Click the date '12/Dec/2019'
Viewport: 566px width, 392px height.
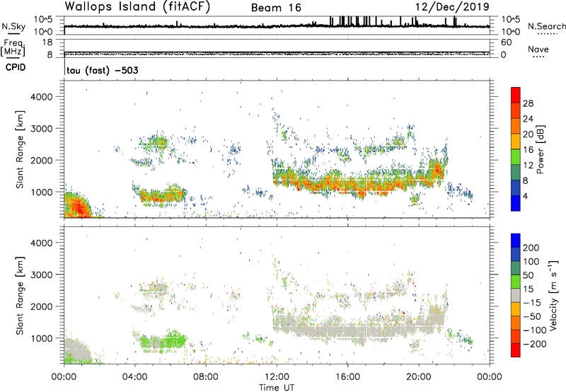(452, 7)
